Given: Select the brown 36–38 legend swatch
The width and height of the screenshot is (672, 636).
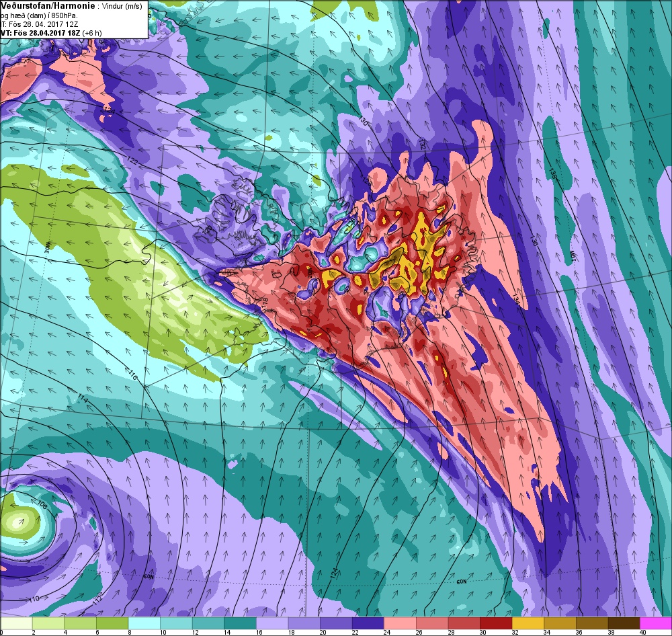Looking at the screenshot, I should click(592, 623).
